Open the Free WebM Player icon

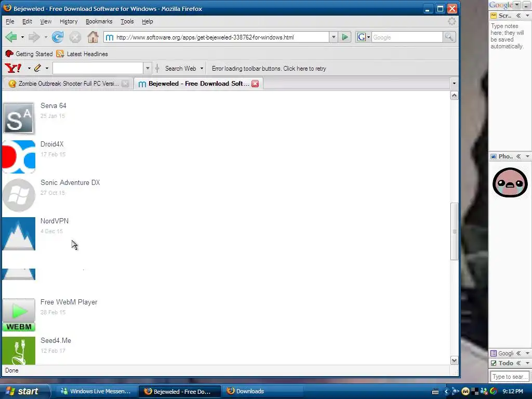[19, 314]
